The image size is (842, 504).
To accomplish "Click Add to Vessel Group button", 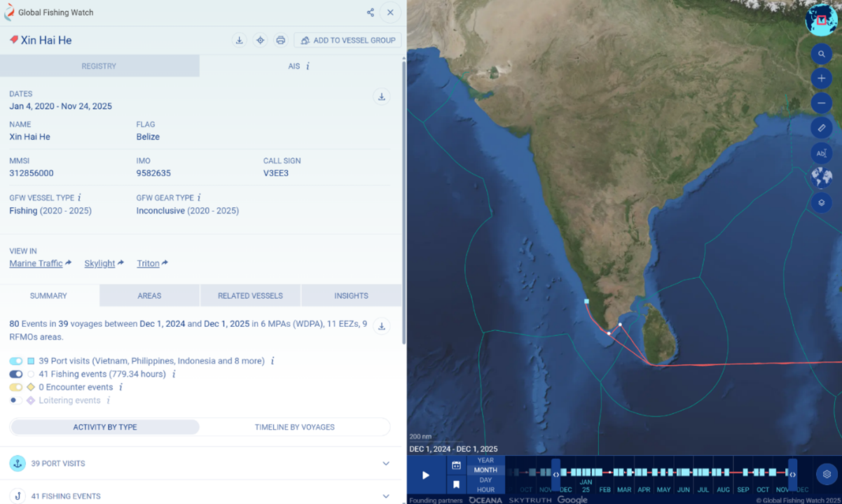I will coord(347,41).
